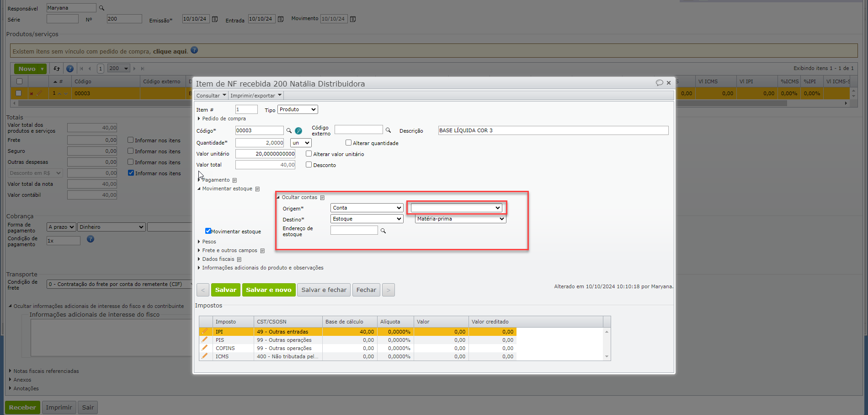The width and height of the screenshot is (868, 415).
Task: Check the Desconto checkbox
Action: [309, 165]
